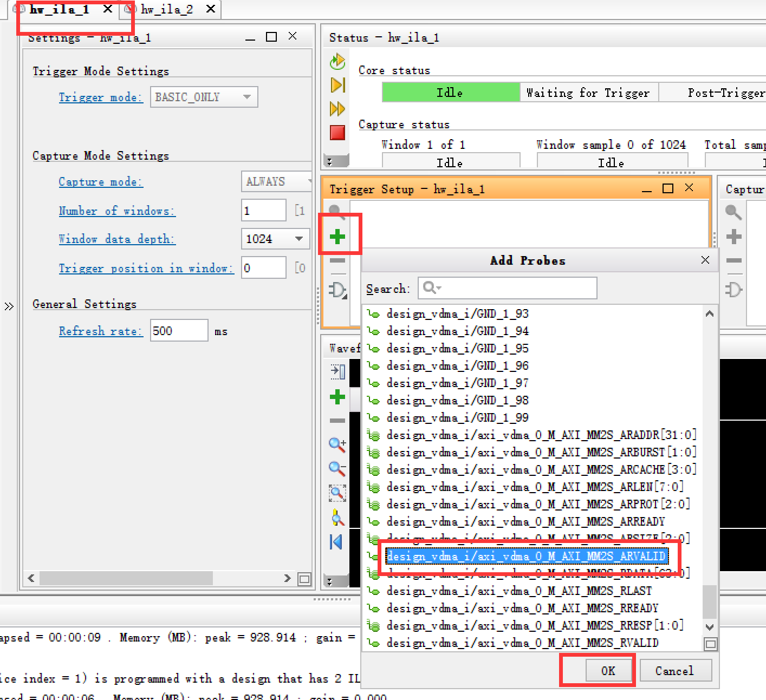Click green plus in Waveform toolbar
This screenshot has width=766, height=700.
[337, 397]
